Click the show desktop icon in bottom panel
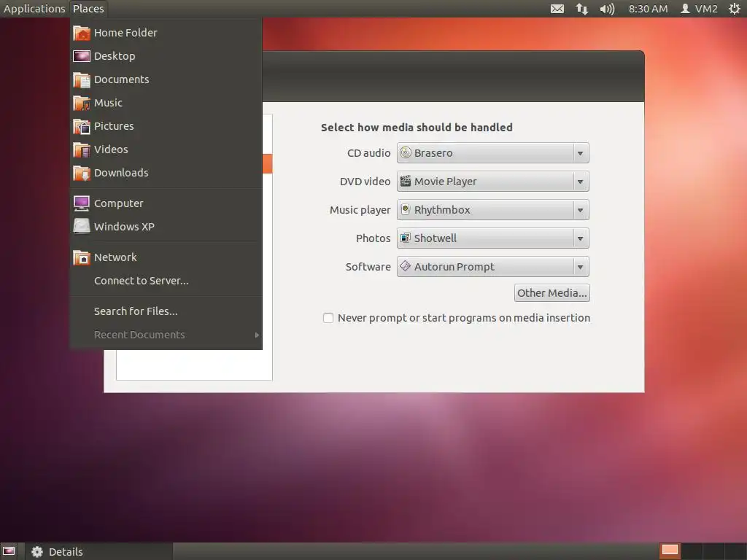 click(x=9, y=551)
